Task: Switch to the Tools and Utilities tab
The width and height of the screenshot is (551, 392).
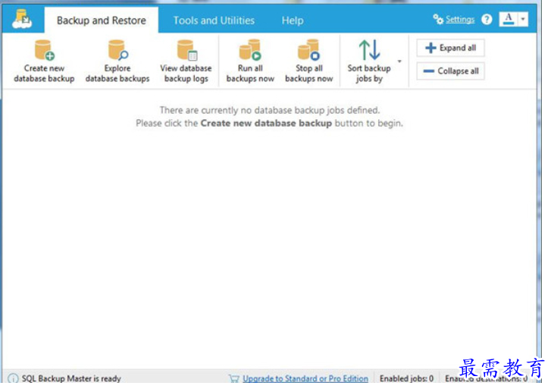Action: (214, 20)
